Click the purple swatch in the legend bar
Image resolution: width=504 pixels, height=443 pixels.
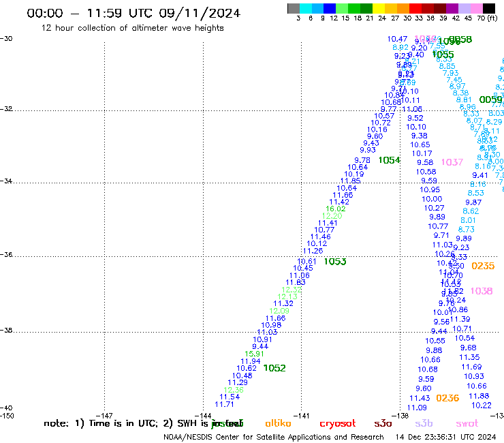pyautogui.click(x=452, y=8)
